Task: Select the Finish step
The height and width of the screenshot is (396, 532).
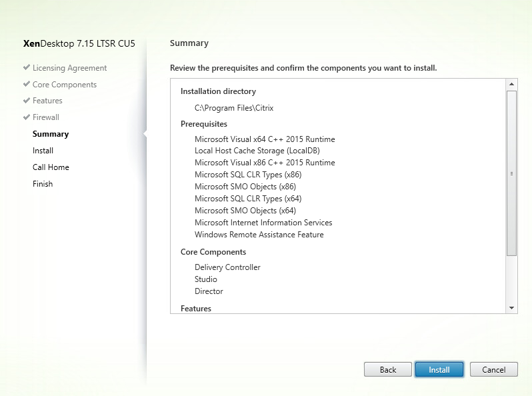Action: (x=43, y=183)
